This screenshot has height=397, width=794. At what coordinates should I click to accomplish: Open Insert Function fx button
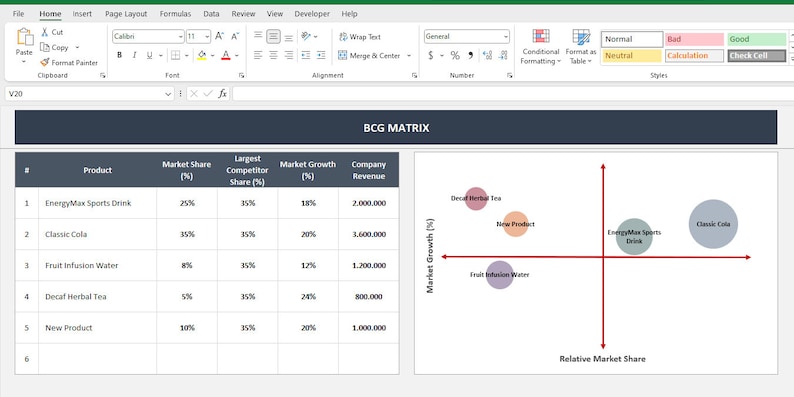[x=222, y=94]
